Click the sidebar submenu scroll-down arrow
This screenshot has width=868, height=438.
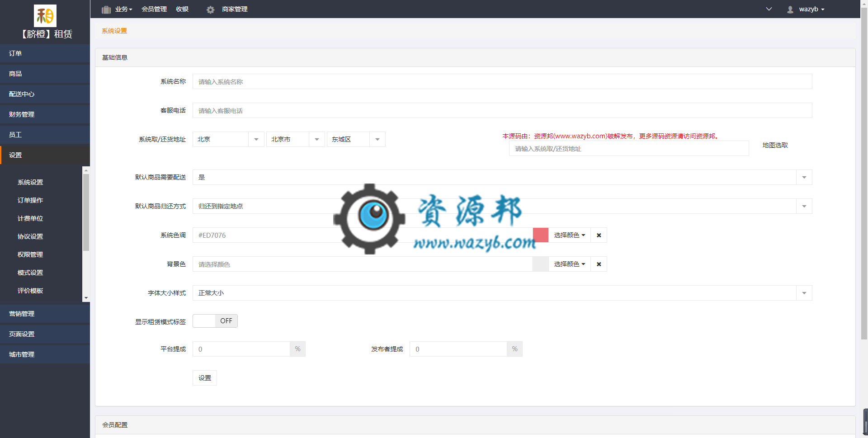(86, 298)
